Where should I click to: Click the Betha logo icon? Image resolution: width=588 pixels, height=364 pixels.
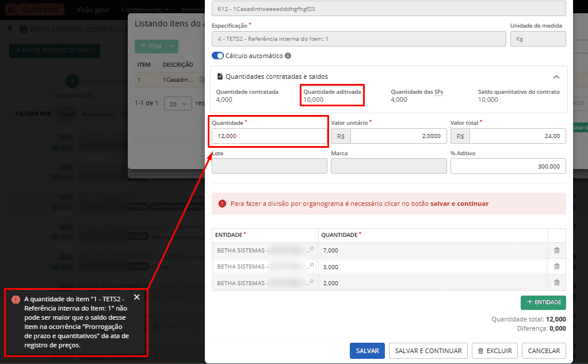click(10, 9)
